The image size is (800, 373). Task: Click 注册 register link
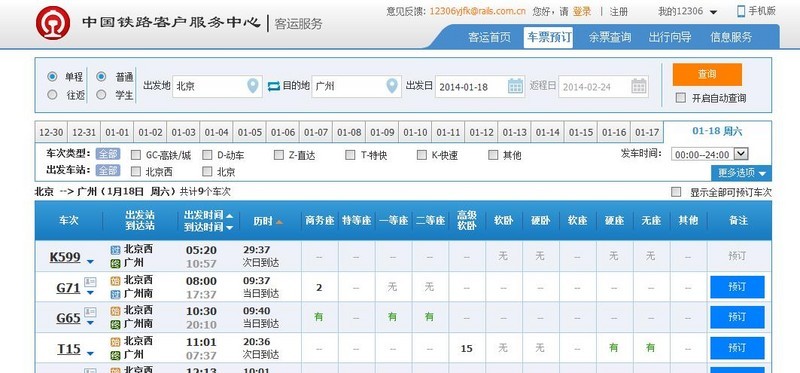(x=618, y=11)
